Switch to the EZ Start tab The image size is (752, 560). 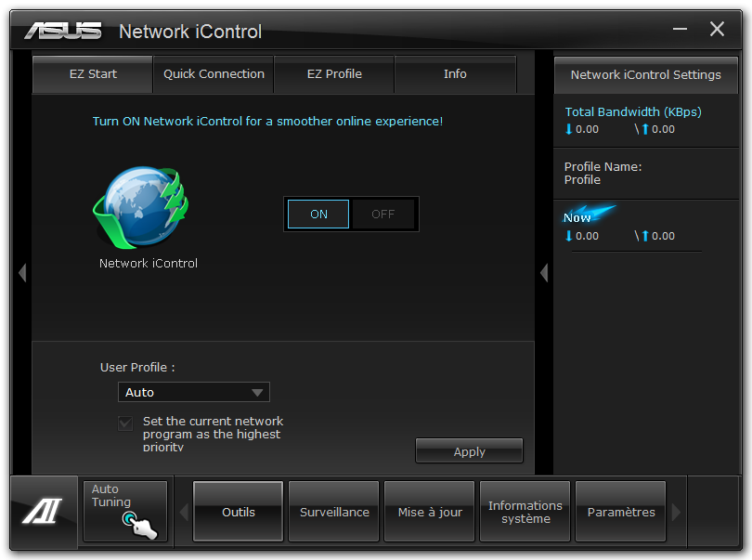93,74
